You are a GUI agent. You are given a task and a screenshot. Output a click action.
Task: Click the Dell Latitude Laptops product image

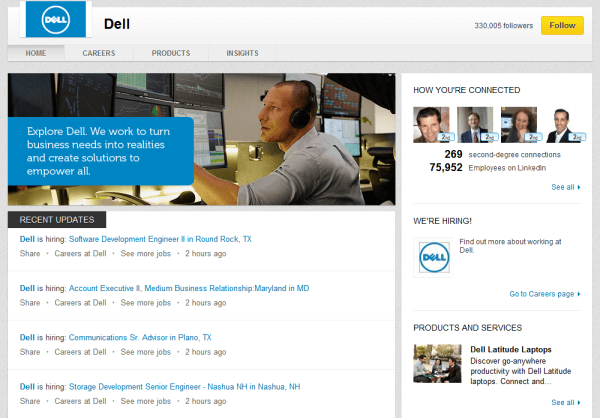click(436, 364)
